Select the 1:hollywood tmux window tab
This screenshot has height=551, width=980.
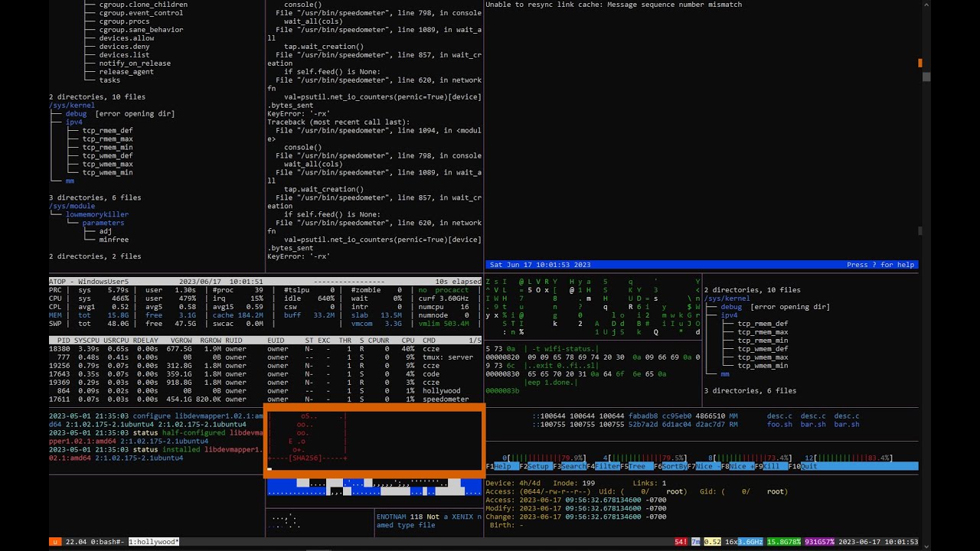[154, 542]
